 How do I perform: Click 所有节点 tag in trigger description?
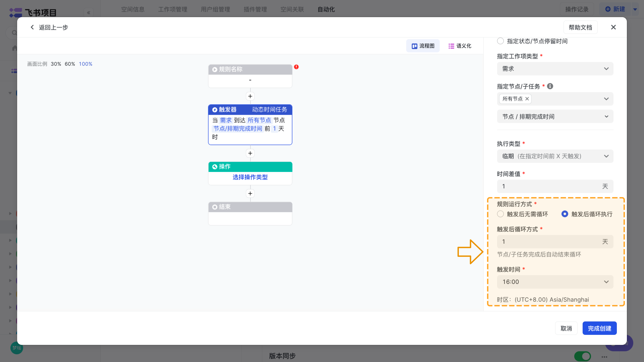[x=259, y=120]
